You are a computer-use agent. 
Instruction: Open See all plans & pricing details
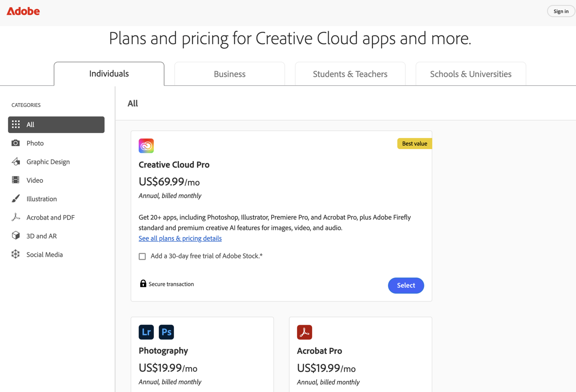pyautogui.click(x=180, y=238)
